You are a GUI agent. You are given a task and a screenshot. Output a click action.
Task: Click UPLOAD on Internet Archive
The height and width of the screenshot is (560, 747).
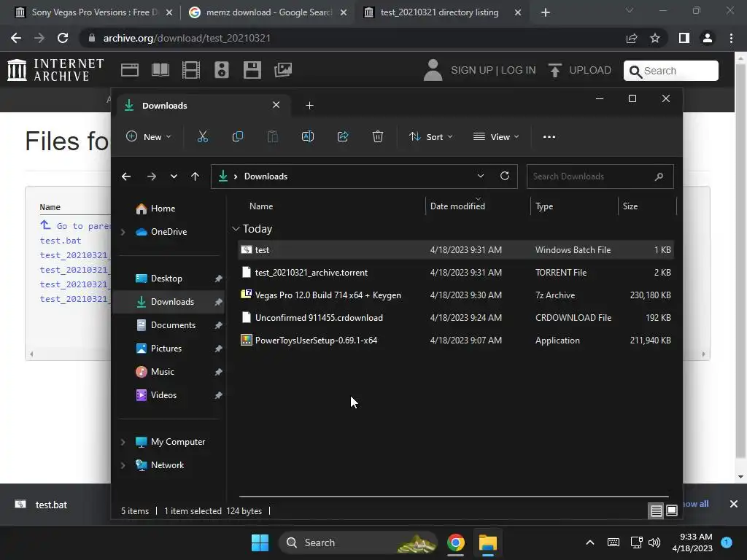(x=580, y=70)
